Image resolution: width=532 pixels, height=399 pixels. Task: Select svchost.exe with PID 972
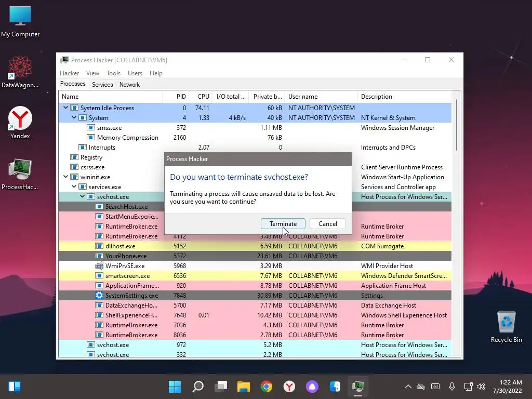255,344
